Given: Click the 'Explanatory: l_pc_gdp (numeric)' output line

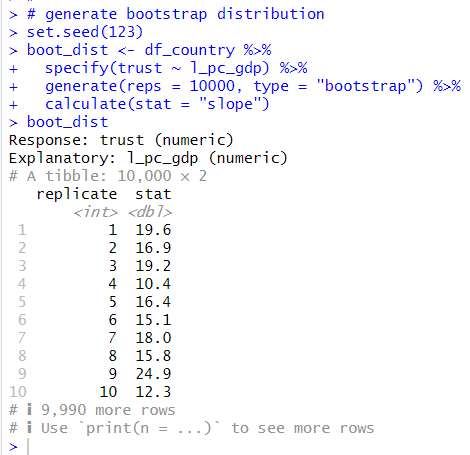Looking at the screenshot, I should click(x=148, y=158).
